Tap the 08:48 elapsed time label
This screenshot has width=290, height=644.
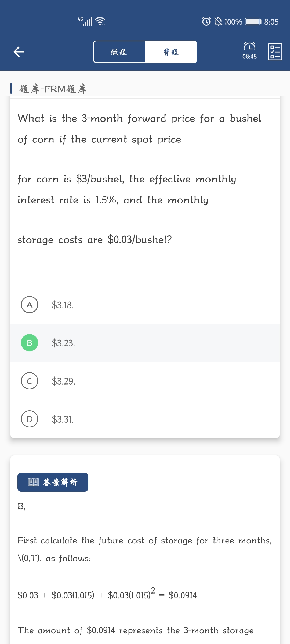coord(249,57)
